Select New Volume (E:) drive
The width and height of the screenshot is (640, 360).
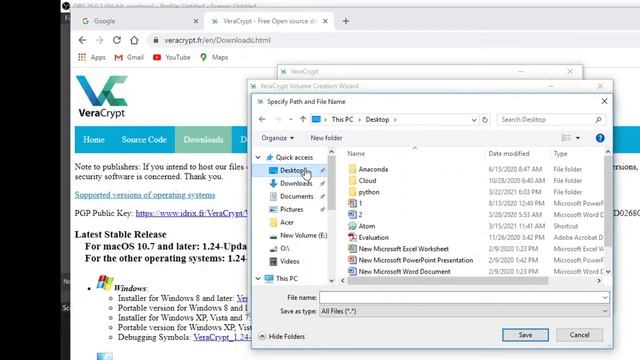(x=303, y=236)
